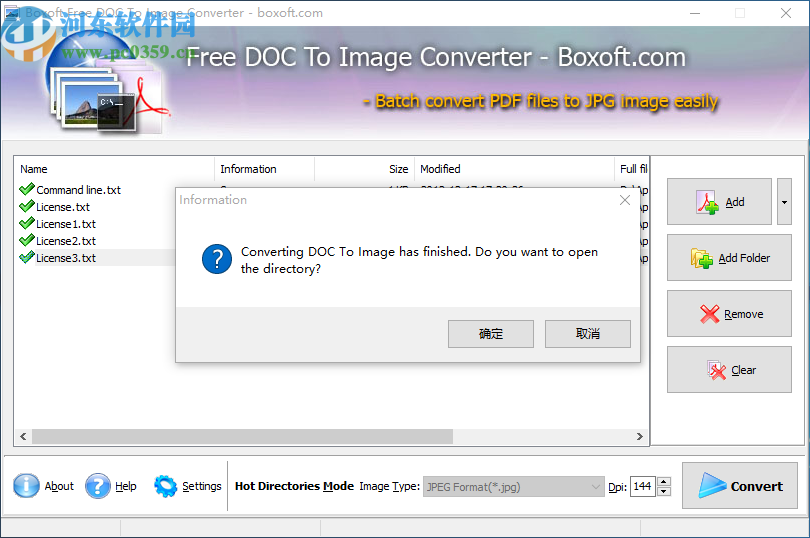
Task: Click the green check next to License2.txt
Action: [x=26, y=240]
